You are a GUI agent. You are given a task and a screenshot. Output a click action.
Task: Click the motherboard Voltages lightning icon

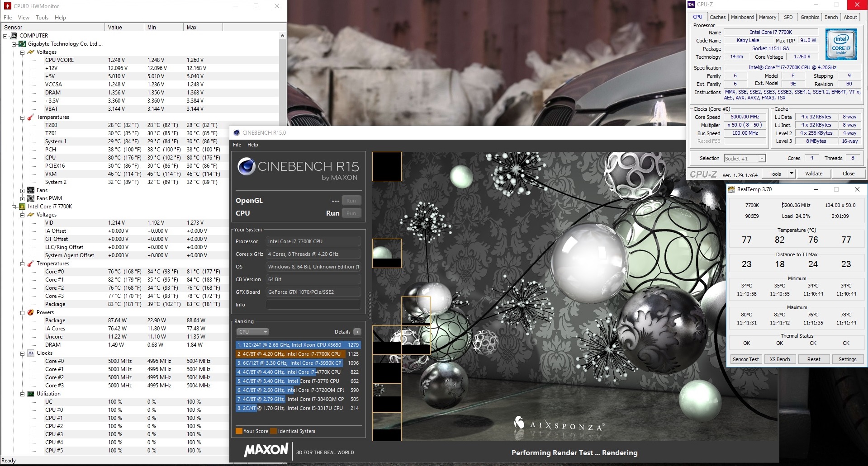pos(31,52)
